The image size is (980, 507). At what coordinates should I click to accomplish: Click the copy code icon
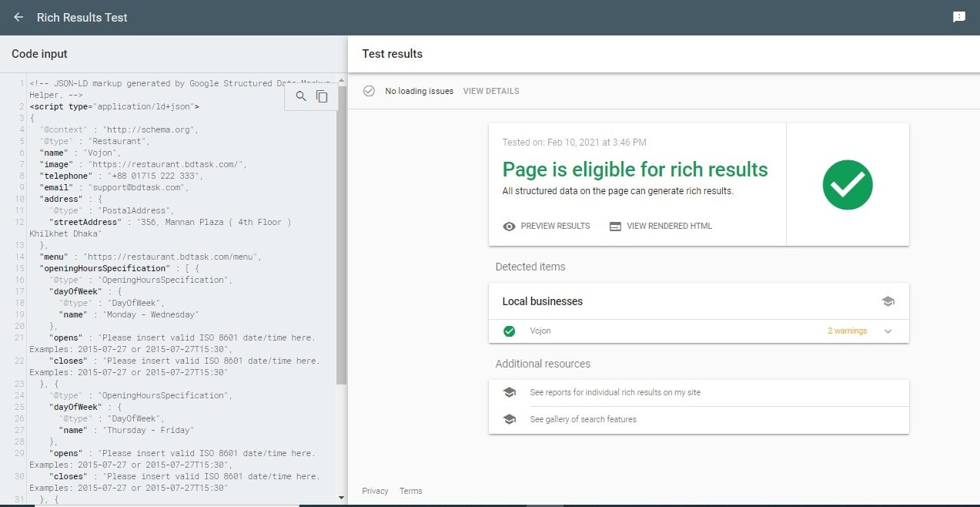click(x=322, y=96)
